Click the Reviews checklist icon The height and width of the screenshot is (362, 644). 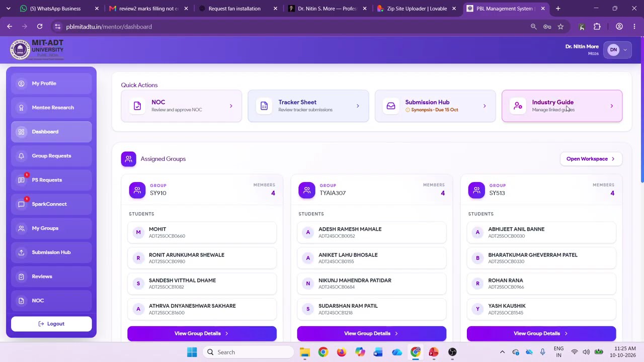click(21, 277)
